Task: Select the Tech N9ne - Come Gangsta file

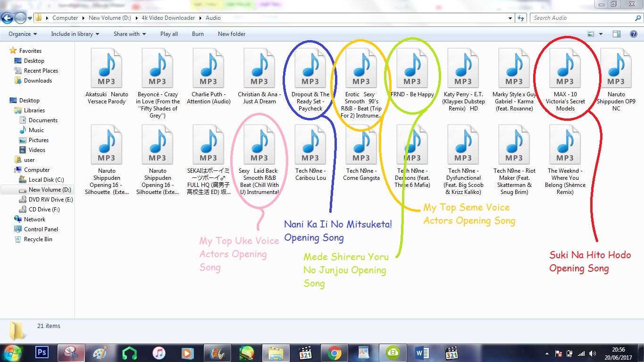Action: coord(361,152)
